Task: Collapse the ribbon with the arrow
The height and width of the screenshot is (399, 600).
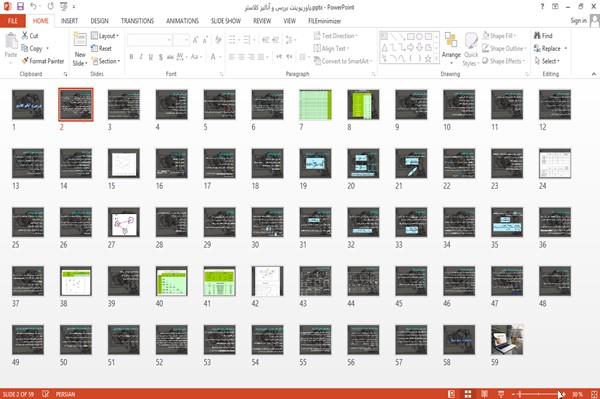Action: coord(593,74)
